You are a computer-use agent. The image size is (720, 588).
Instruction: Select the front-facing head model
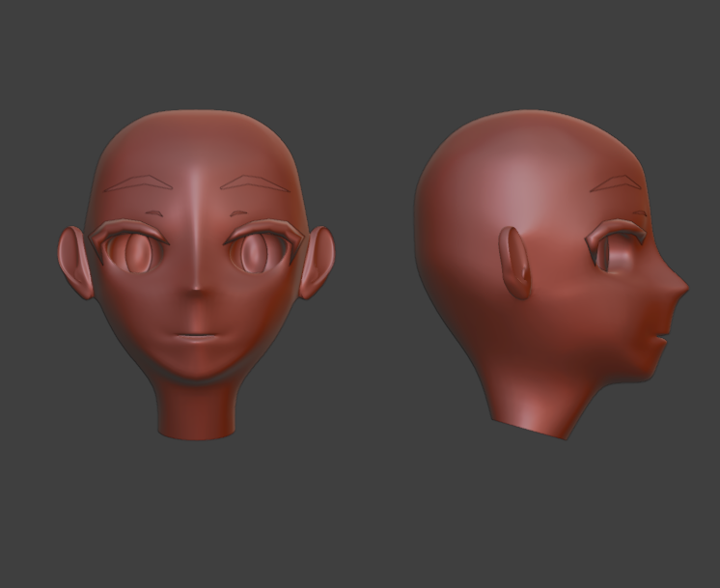click(x=197, y=274)
